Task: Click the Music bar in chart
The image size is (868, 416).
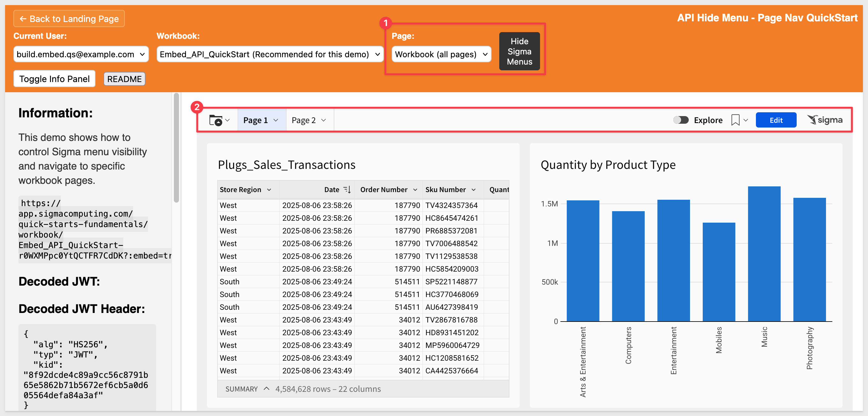Action: pyautogui.click(x=764, y=254)
